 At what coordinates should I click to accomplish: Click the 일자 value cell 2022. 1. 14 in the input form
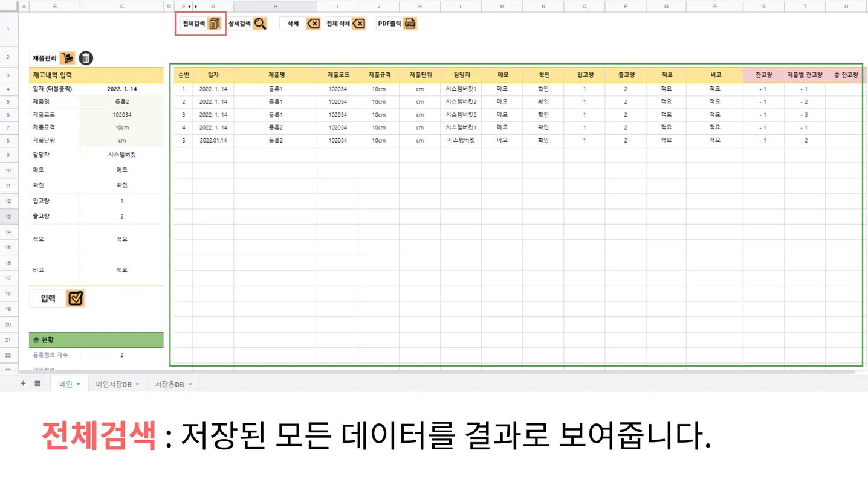click(x=122, y=89)
